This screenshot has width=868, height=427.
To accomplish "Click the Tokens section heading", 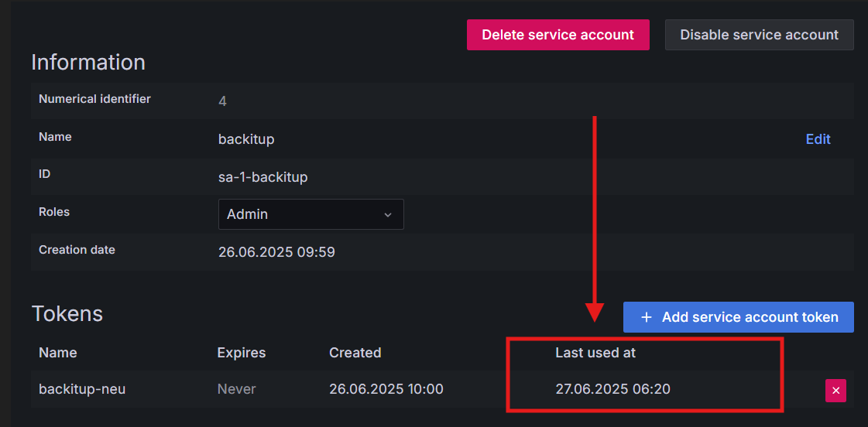I will coord(67,313).
